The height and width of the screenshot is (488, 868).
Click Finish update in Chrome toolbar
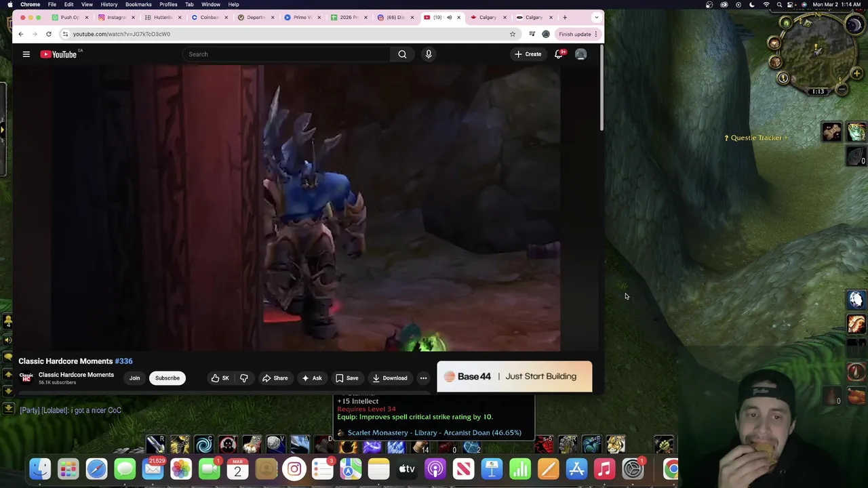tap(574, 34)
